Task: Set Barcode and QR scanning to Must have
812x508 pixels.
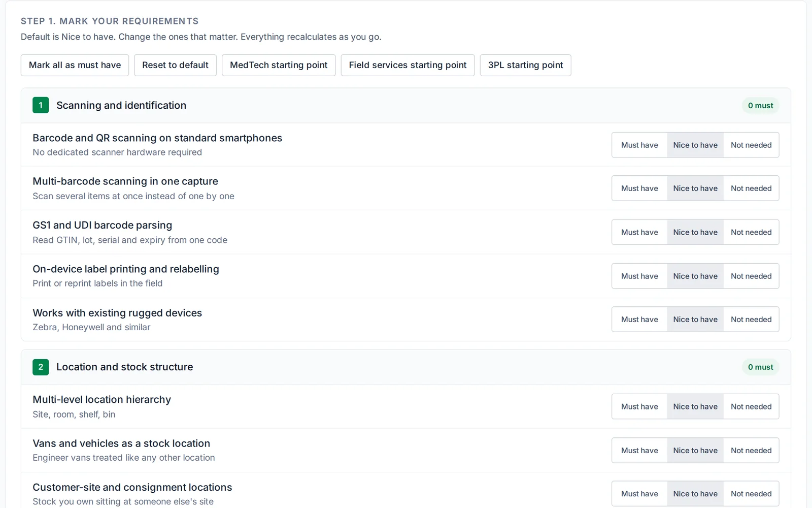Action: click(639, 145)
